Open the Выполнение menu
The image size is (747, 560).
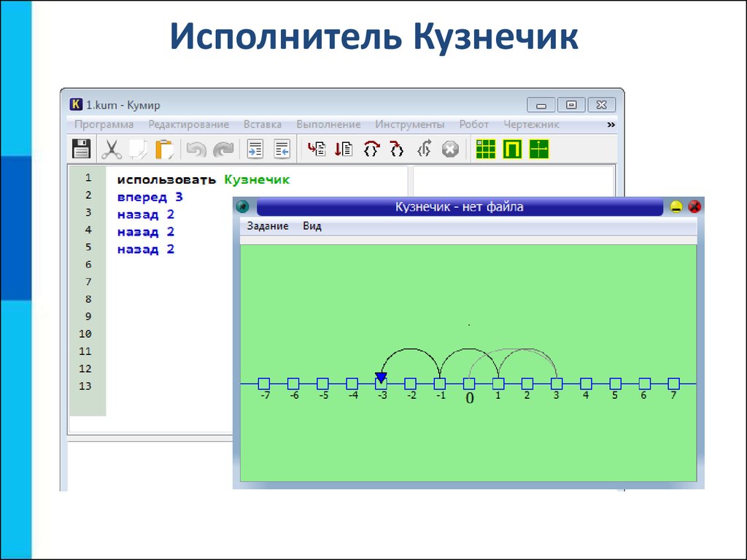click(x=328, y=124)
